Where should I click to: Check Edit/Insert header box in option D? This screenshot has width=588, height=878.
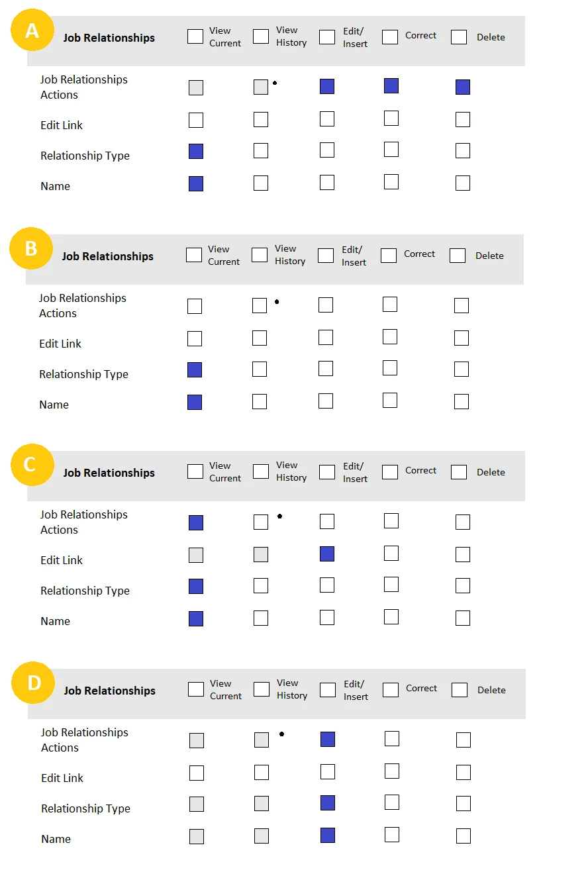click(x=328, y=690)
